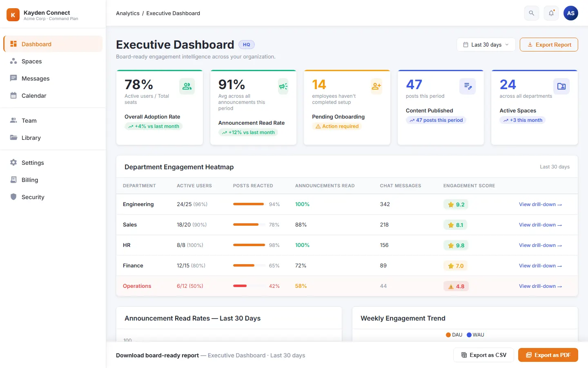Viewport: 588px width, 368px height.
Task: Click the Overall Adoption Rate users icon
Action: [x=187, y=86]
